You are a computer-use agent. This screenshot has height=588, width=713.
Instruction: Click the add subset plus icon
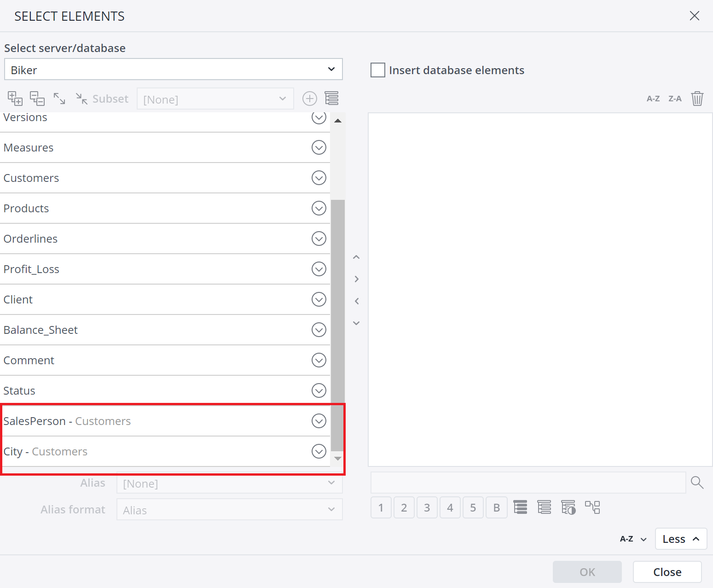pos(309,99)
